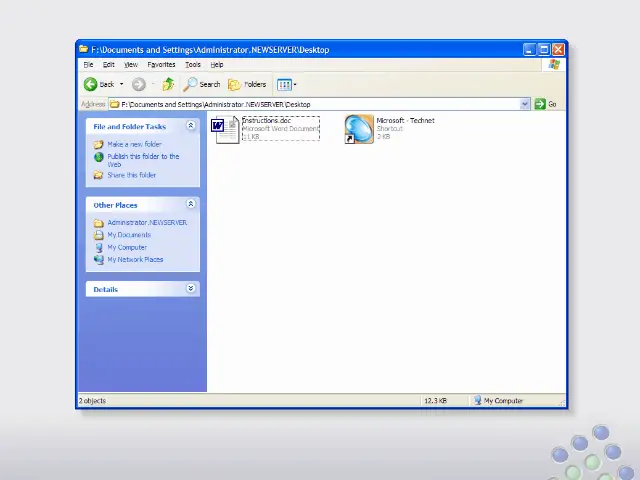Open the Views dropdown in the toolbar
Image resolution: width=640 pixels, height=480 pixels.
pyautogui.click(x=286, y=85)
